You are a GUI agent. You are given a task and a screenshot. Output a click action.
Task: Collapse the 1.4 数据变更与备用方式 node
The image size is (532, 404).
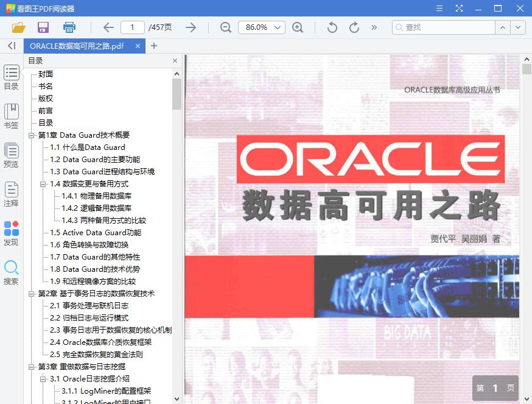43,184
